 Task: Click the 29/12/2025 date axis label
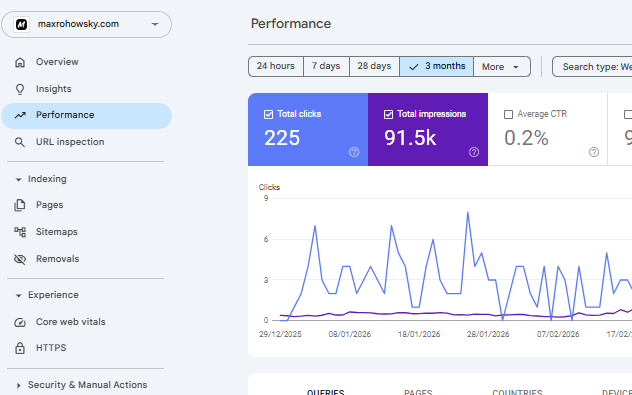click(280, 334)
